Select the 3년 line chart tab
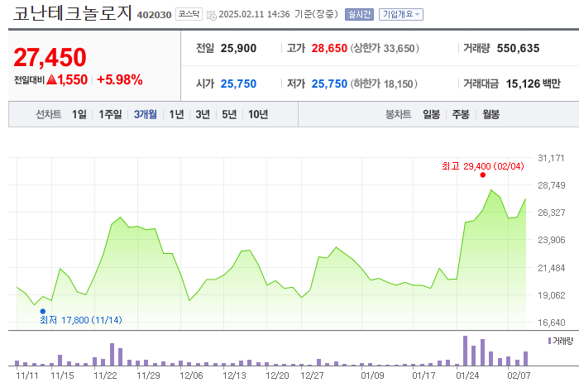 click(x=203, y=114)
